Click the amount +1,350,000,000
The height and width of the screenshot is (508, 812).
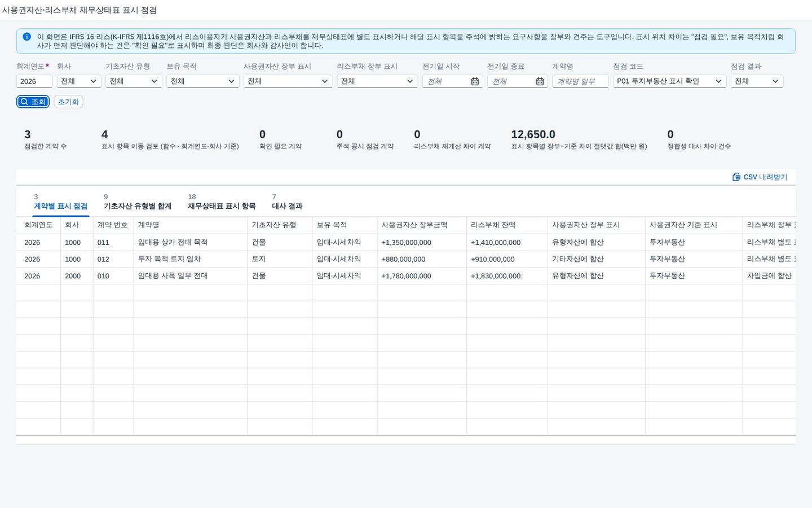(x=406, y=243)
